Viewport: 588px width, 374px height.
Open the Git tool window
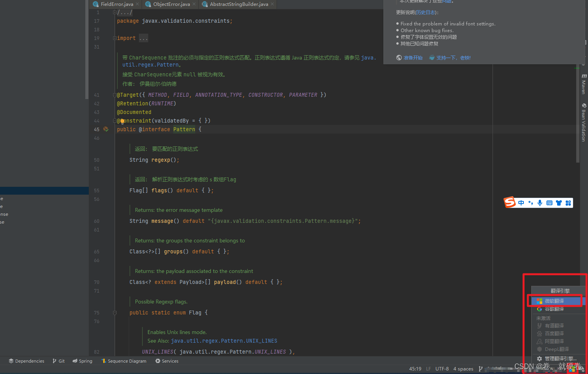tap(58, 361)
